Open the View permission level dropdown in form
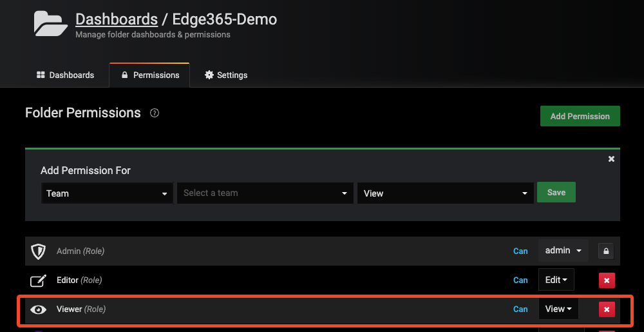This screenshot has width=644, height=332. pyautogui.click(x=445, y=193)
